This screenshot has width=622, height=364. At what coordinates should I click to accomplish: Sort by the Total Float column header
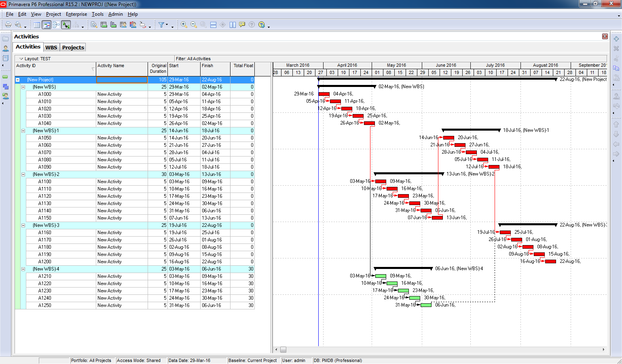tap(243, 66)
